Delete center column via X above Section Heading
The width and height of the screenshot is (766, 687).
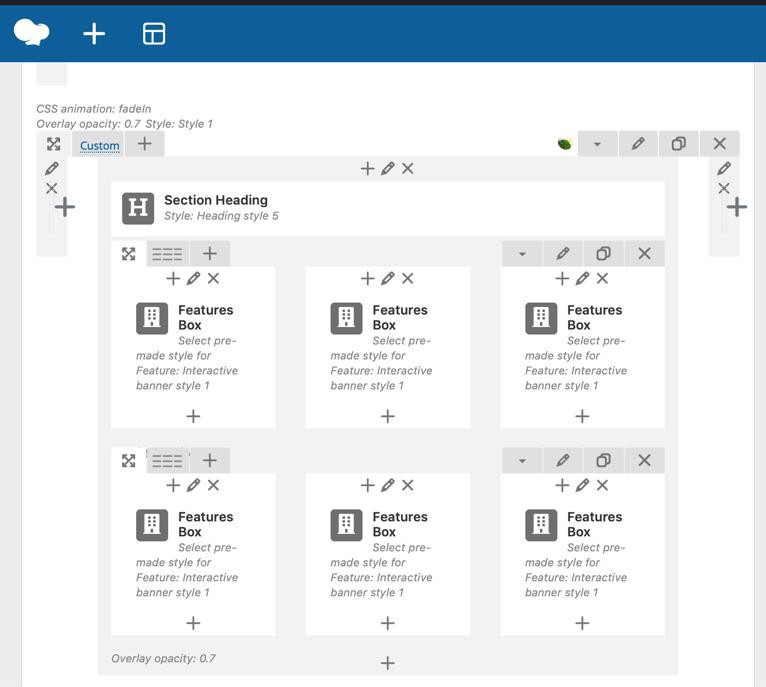pos(407,169)
